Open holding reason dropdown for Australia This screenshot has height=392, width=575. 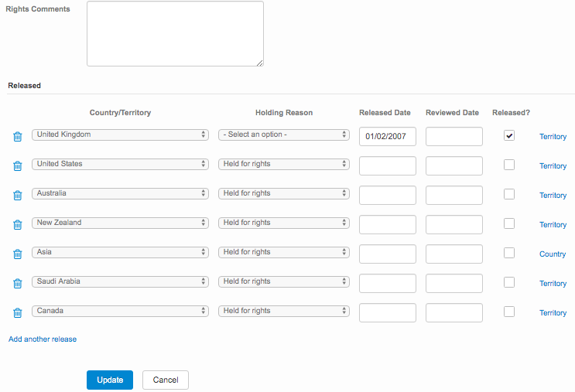click(x=284, y=193)
